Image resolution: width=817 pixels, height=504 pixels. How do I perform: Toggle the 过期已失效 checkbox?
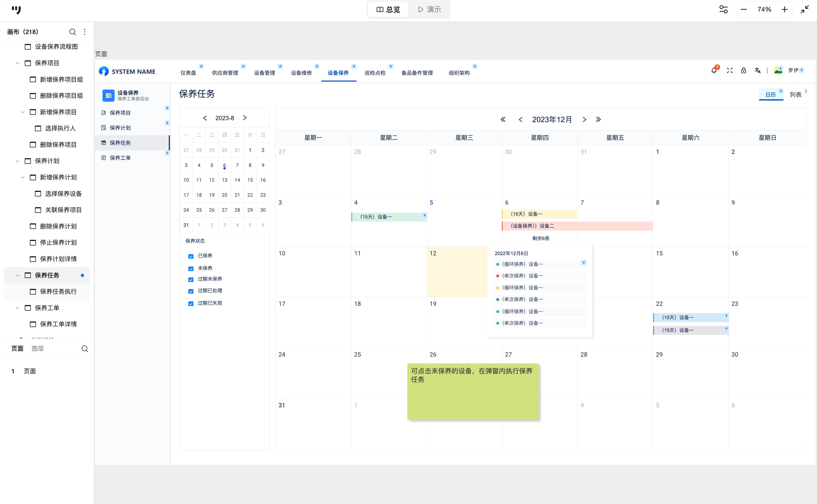[191, 303]
